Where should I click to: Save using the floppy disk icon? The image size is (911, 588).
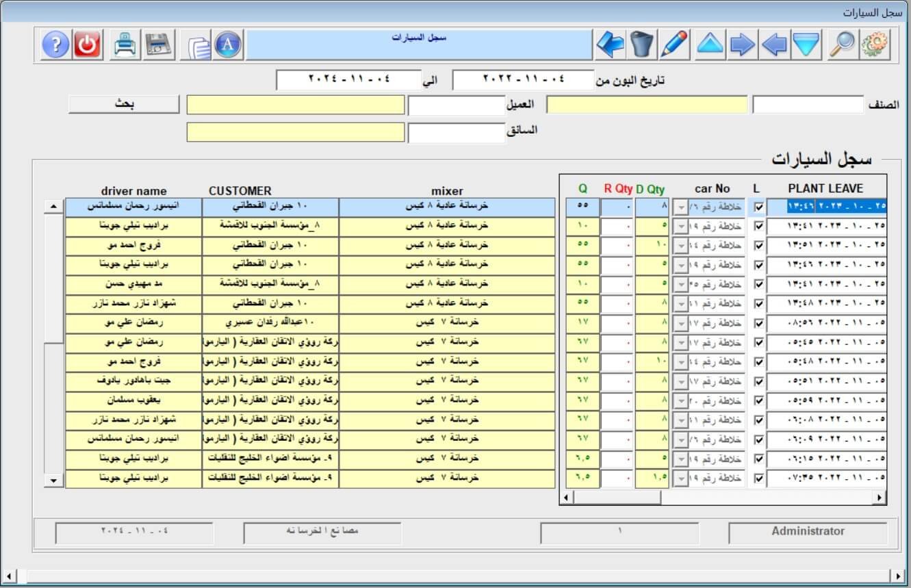tap(159, 45)
